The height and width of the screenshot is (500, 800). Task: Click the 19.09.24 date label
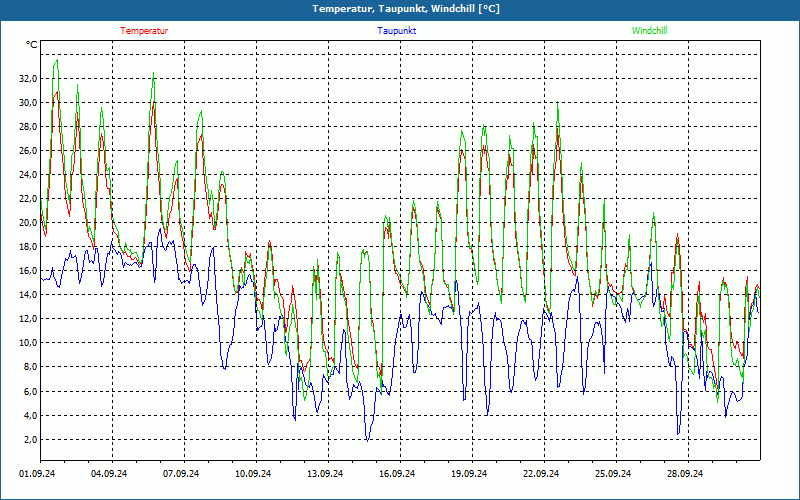tap(469, 473)
